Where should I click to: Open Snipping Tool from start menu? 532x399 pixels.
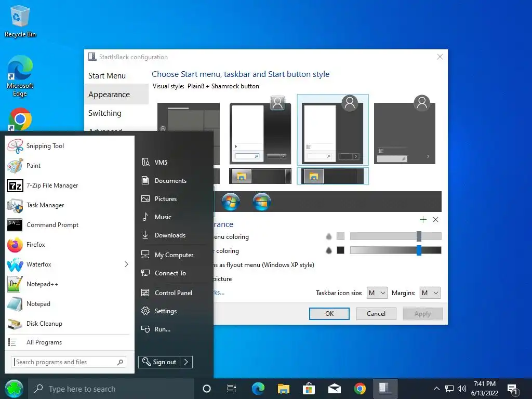pyautogui.click(x=69, y=146)
